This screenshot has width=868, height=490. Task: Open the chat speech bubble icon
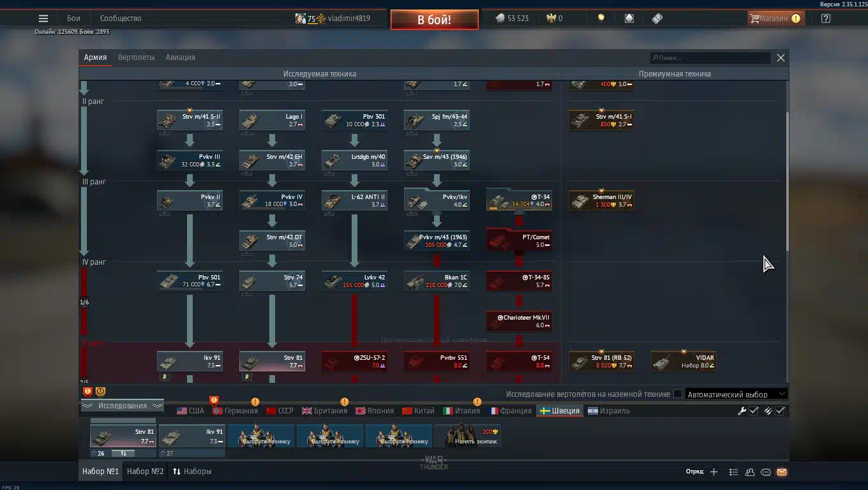(x=766, y=472)
